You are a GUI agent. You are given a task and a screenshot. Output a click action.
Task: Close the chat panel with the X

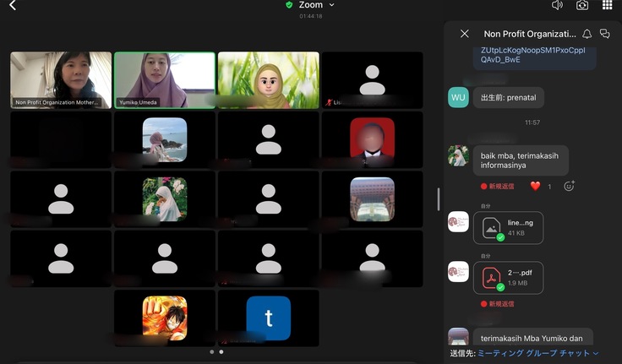[x=464, y=34]
